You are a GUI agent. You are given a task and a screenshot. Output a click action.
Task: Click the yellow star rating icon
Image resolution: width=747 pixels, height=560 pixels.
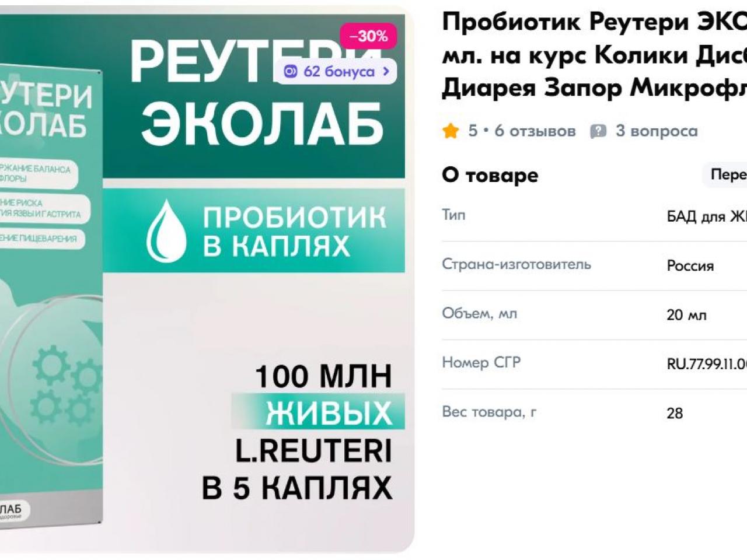point(451,131)
